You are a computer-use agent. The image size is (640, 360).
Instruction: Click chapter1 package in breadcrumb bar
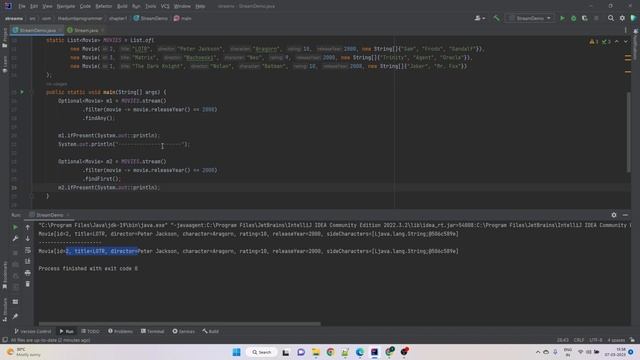click(x=118, y=18)
